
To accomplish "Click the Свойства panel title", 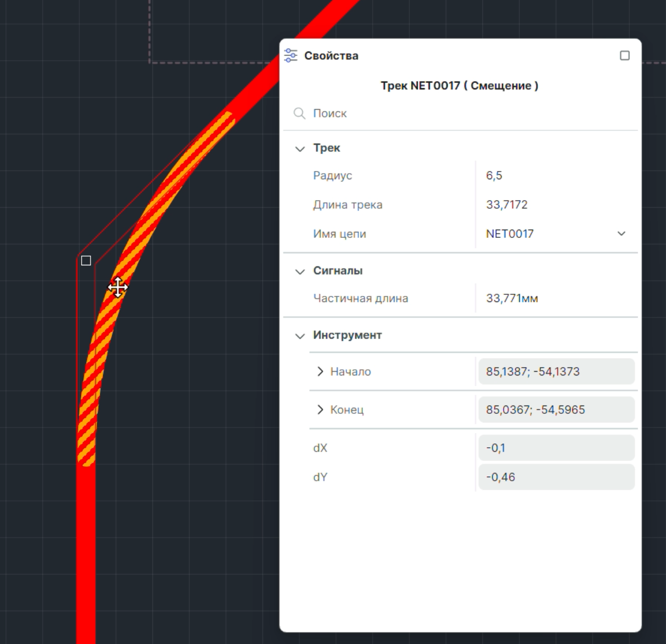I will 331,55.
